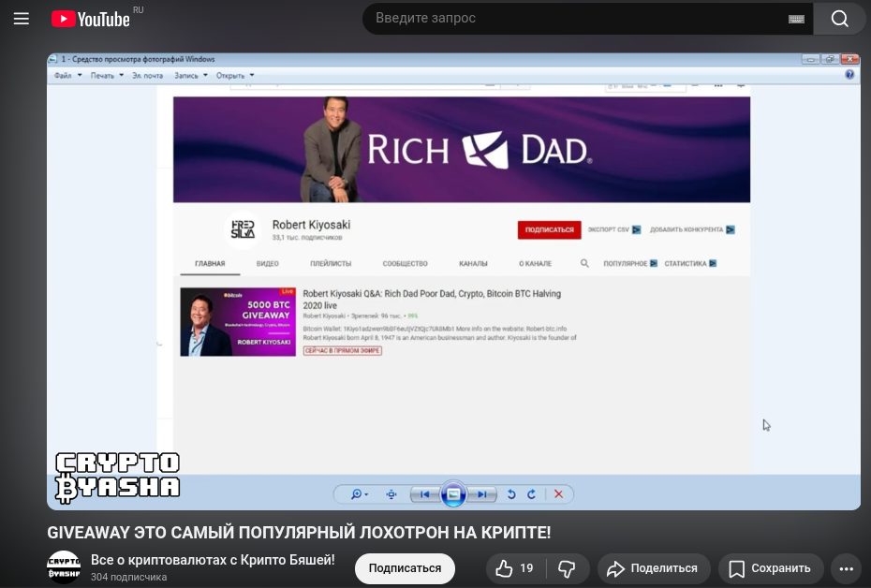Click the Поделиться share button
The height and width of the screenshot is (588, 871).
(654, 568)
